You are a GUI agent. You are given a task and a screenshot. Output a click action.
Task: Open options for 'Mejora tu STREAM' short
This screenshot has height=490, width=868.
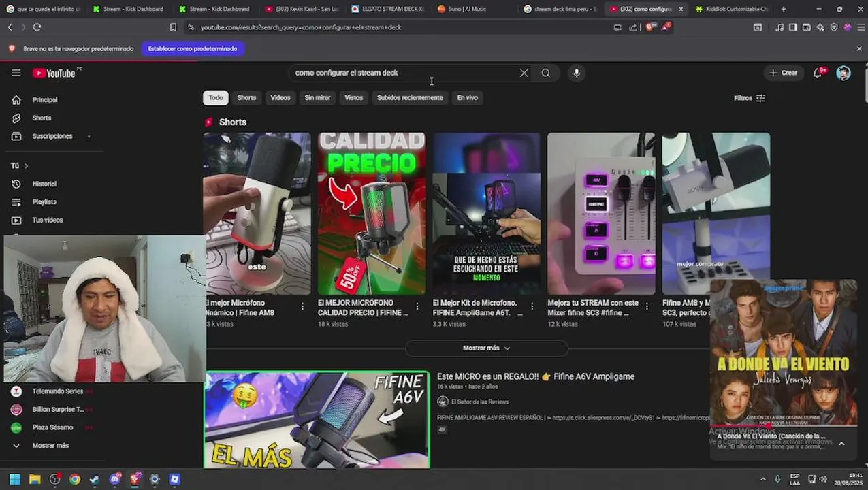647,307
